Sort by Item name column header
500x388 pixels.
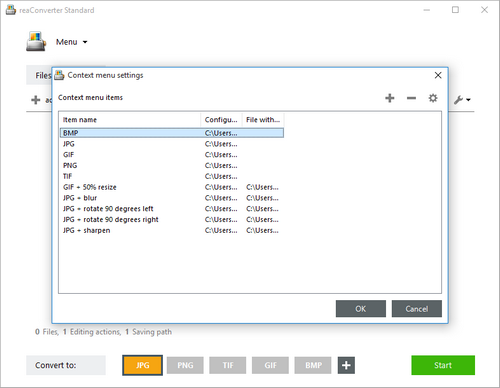tap(130, 120)
